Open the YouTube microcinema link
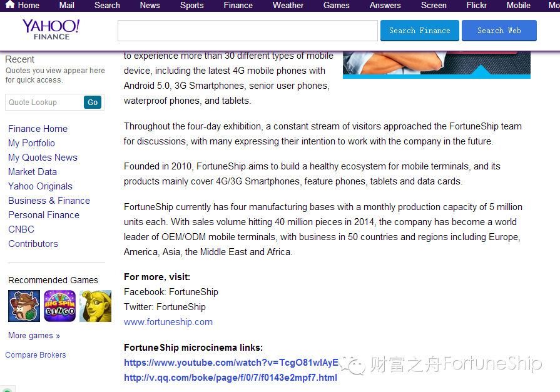560x392 pixels. click(231, 363)
